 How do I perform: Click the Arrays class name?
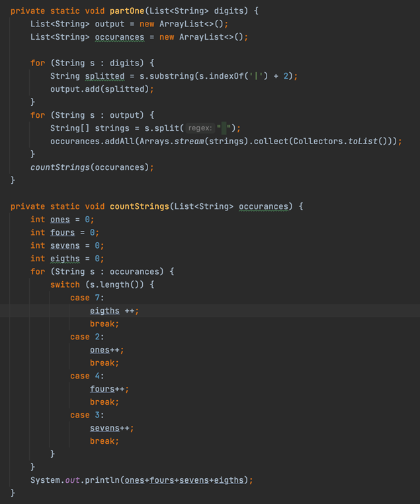click(x=154, y=142)
